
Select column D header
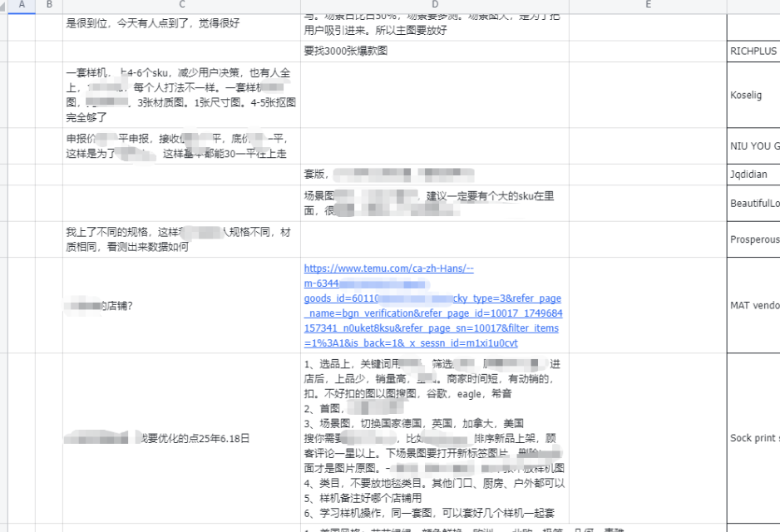point(435,6)
